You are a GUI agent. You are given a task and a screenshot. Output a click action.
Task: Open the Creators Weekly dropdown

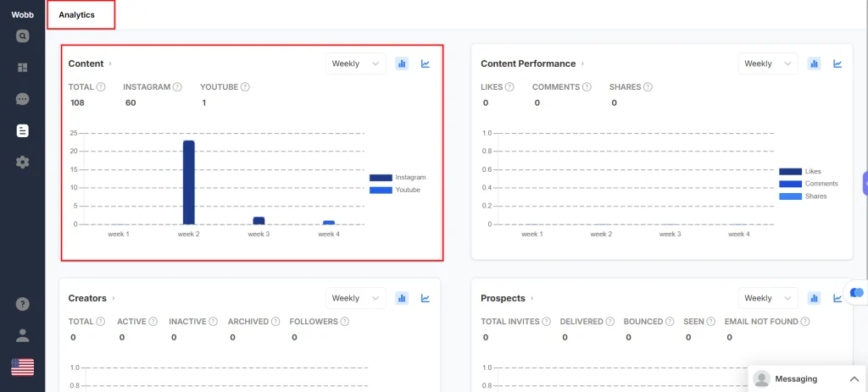pyautogui.click(x=355, y=298)
